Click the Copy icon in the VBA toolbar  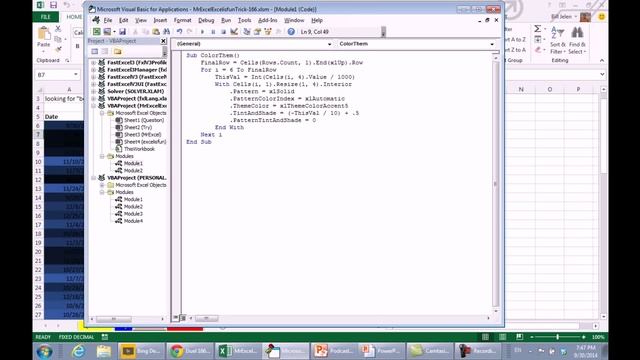tap(145, 31)
